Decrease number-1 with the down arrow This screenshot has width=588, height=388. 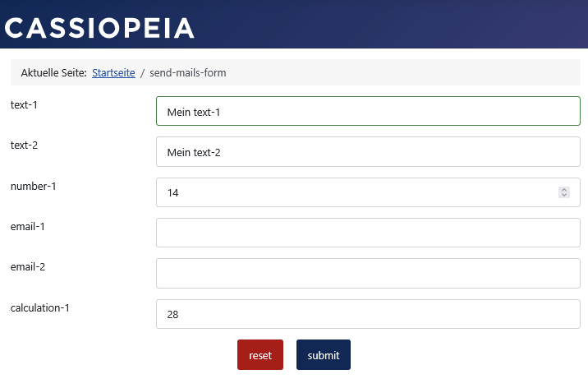pyautogui.click(x=564, y=195)
